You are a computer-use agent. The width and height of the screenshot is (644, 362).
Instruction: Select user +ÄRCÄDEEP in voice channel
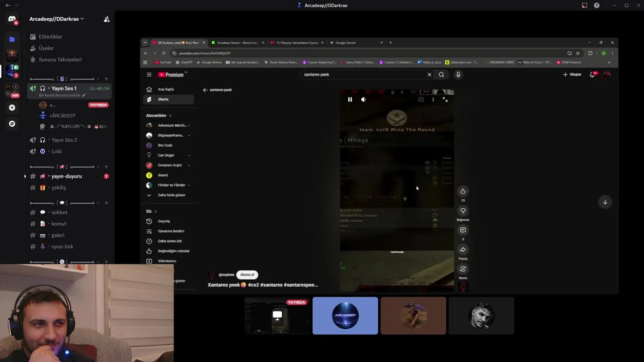(x=62, y=116)
